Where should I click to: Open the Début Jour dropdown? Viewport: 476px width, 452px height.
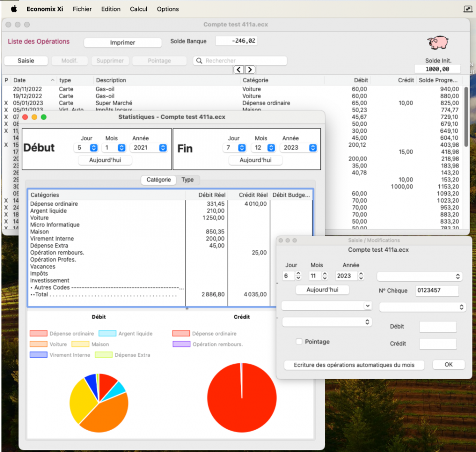(93, 148)
